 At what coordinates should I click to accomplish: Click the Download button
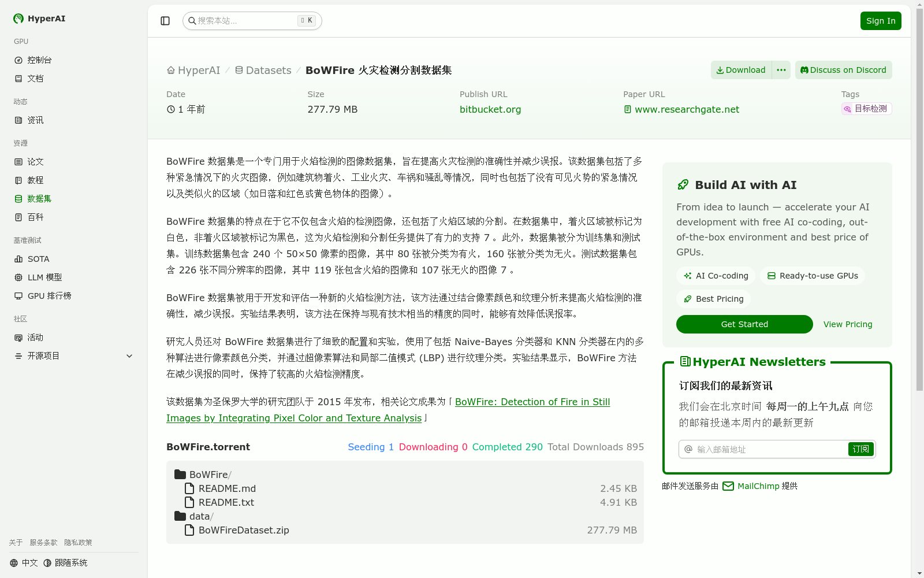point(742,70)
